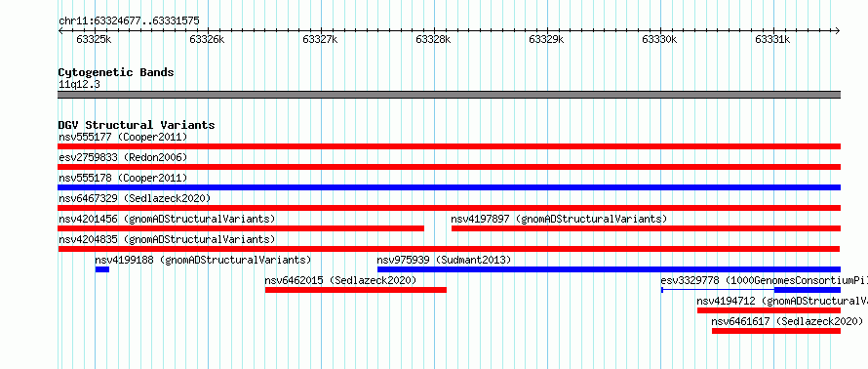Select the red nsv4194712 variant bar
Screen dimensions: 868x369
pyautogui.click(x=769, y=310)
